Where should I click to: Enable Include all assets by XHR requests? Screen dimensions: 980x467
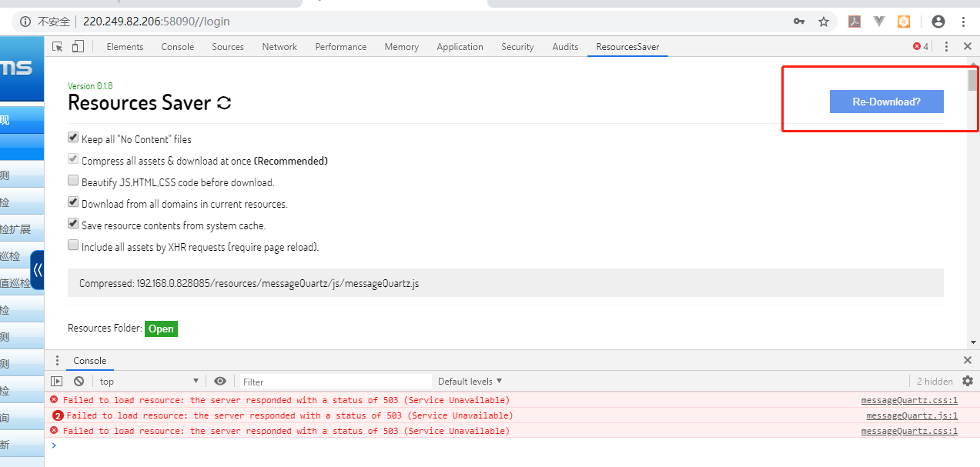(x=73, y=246)
